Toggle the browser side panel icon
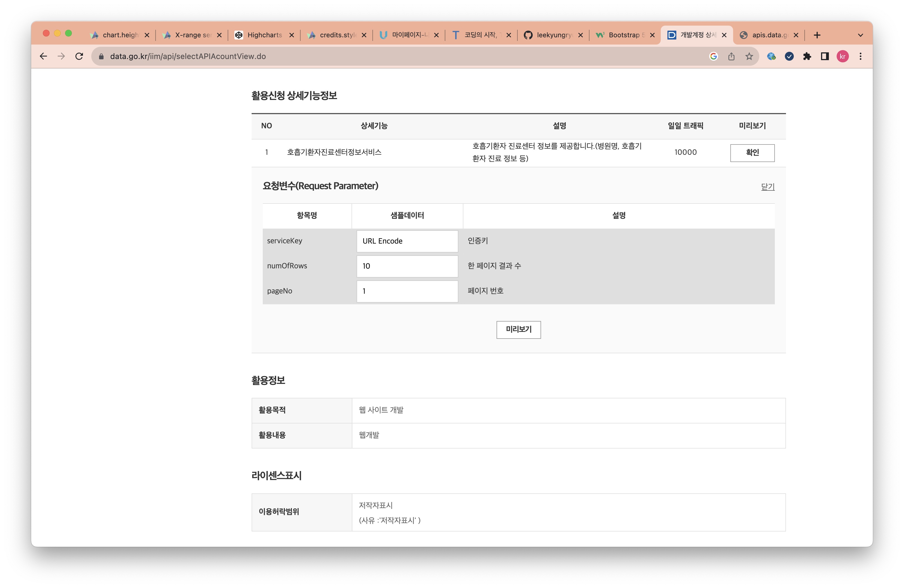 point(825,56)
